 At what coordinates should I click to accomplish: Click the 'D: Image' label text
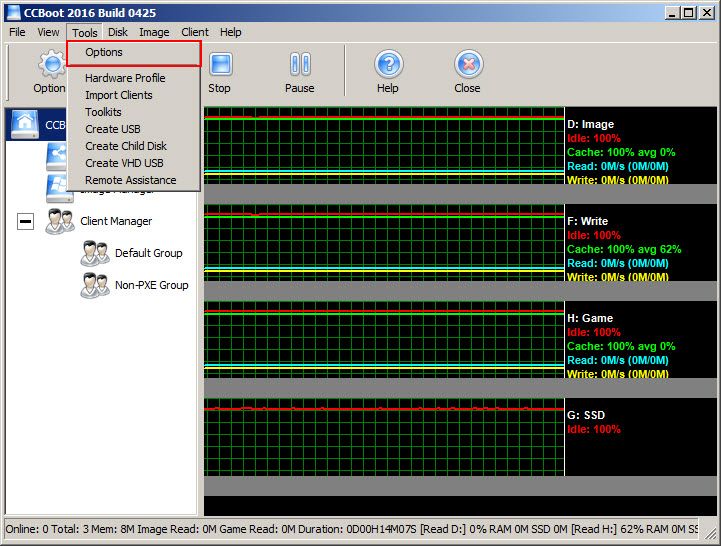pos(590,124)
